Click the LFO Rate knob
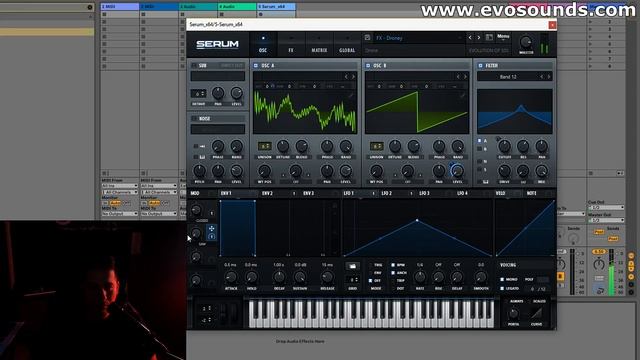 (x=420, y=278)
